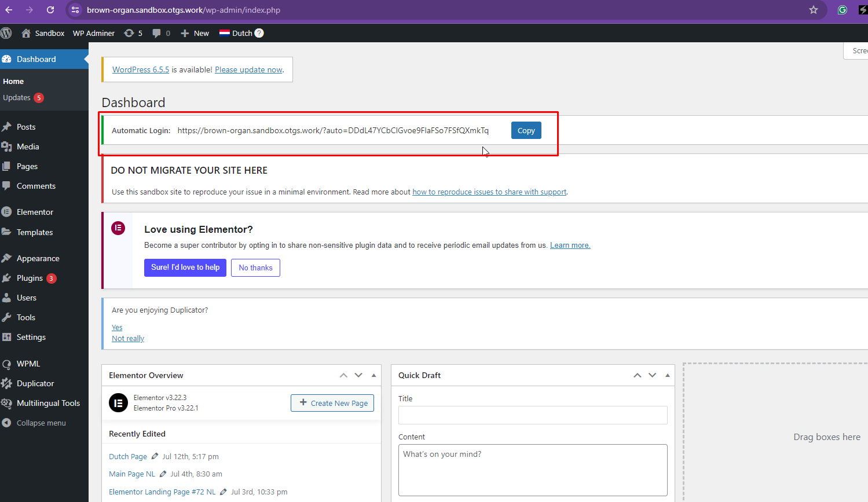The width and height of the screenshot is (868, 502).
Task: Open Elementor Landing Page #72 NL
Action: coord(162,492)
